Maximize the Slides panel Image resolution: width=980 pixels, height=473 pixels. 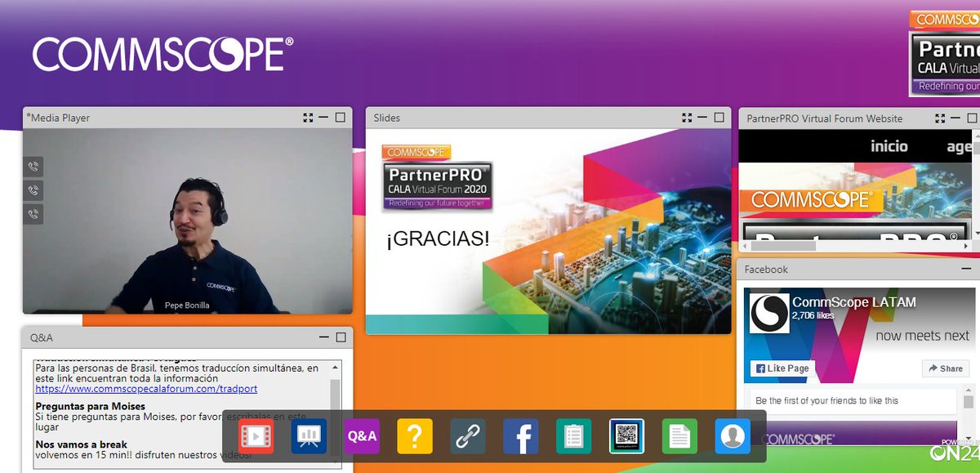[x=719, y=118]
